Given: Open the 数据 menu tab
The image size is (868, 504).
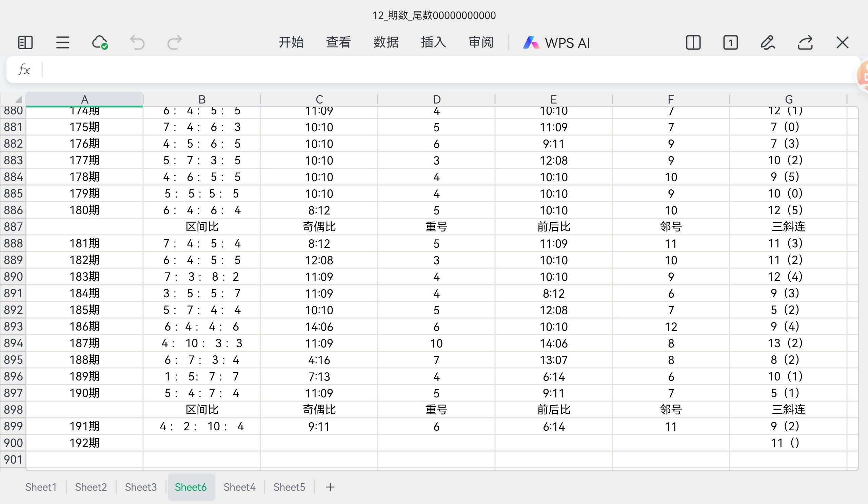Looking at the screenshot, I should (x=386, y=43).
